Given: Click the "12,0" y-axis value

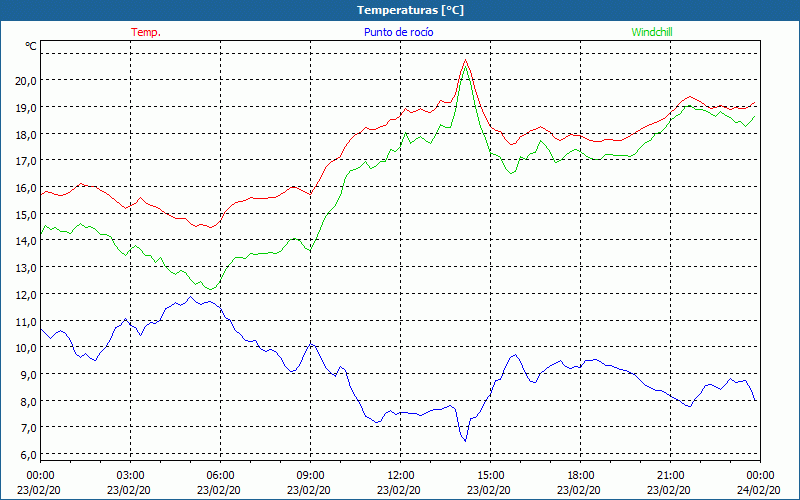Looking at the screenshot, I should pos(26,295).
